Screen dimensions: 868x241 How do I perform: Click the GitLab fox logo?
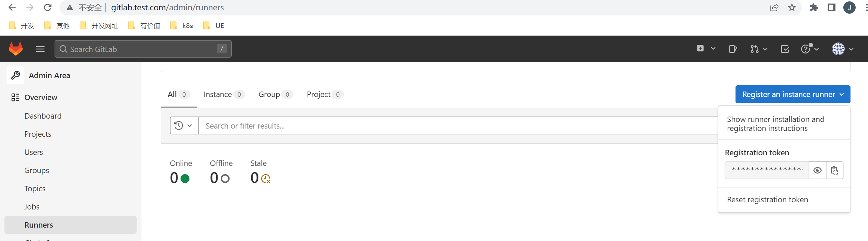coord(16,49)
